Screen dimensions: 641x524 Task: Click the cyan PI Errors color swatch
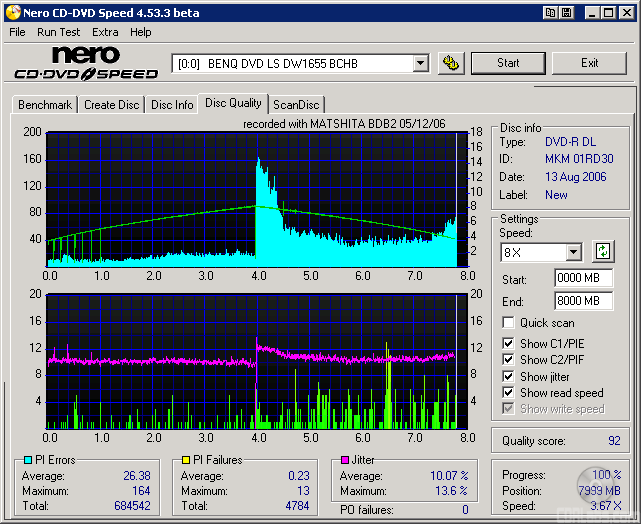click(x=28, y=460)
